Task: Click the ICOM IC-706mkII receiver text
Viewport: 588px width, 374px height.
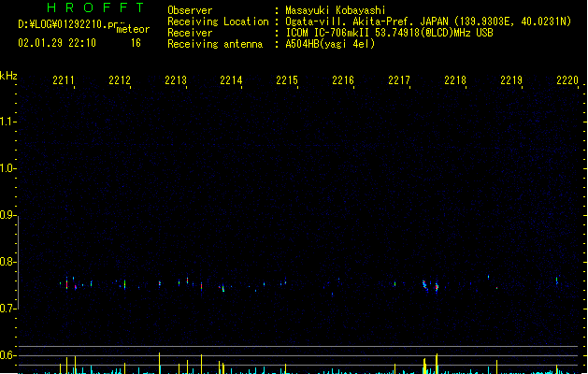Action: tap(389, 33)
